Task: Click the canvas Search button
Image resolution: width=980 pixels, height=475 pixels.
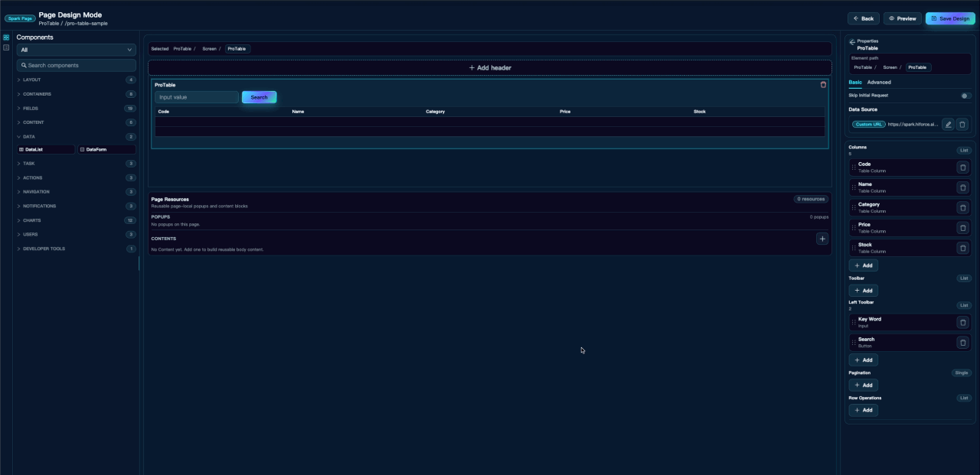Action: click(259, 97)
